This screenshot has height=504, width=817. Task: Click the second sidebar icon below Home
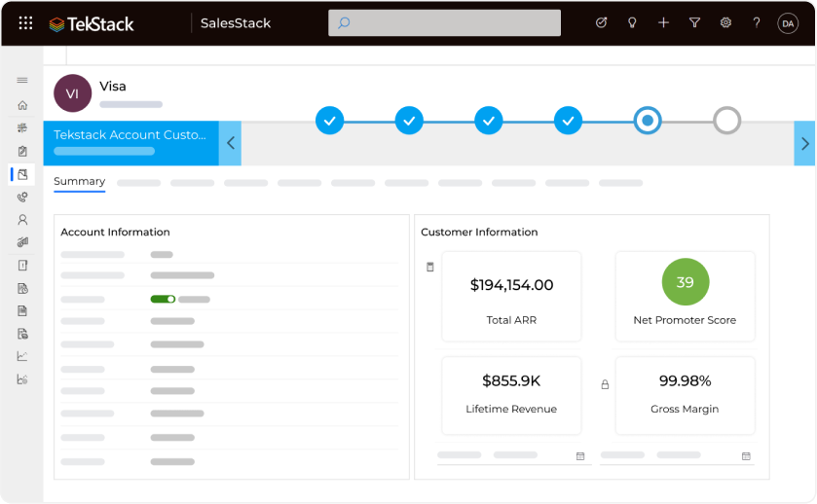(22, 128)
